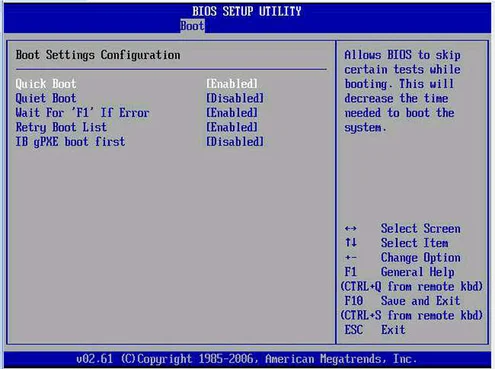Click the Save and Exit text

click(421, 301)
